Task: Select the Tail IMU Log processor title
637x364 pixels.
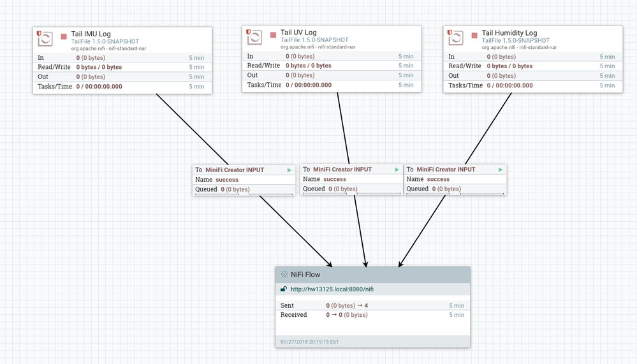Action: click(91, 34)
